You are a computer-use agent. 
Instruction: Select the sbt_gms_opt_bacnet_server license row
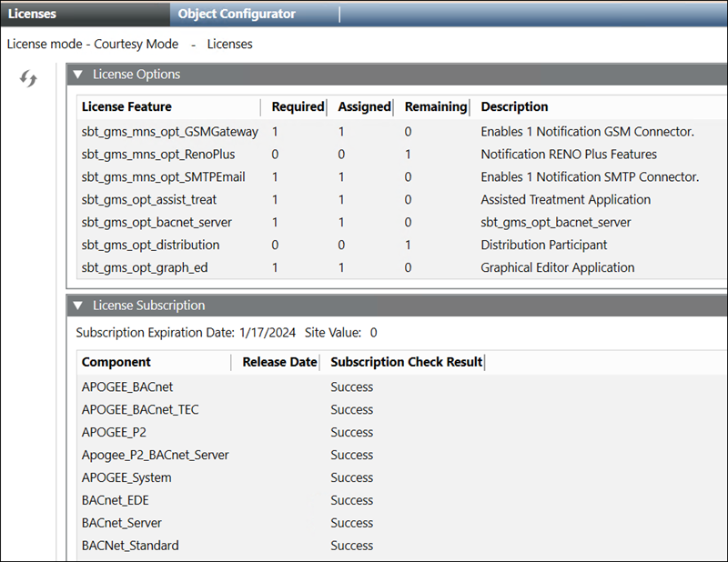click(157, 223)
